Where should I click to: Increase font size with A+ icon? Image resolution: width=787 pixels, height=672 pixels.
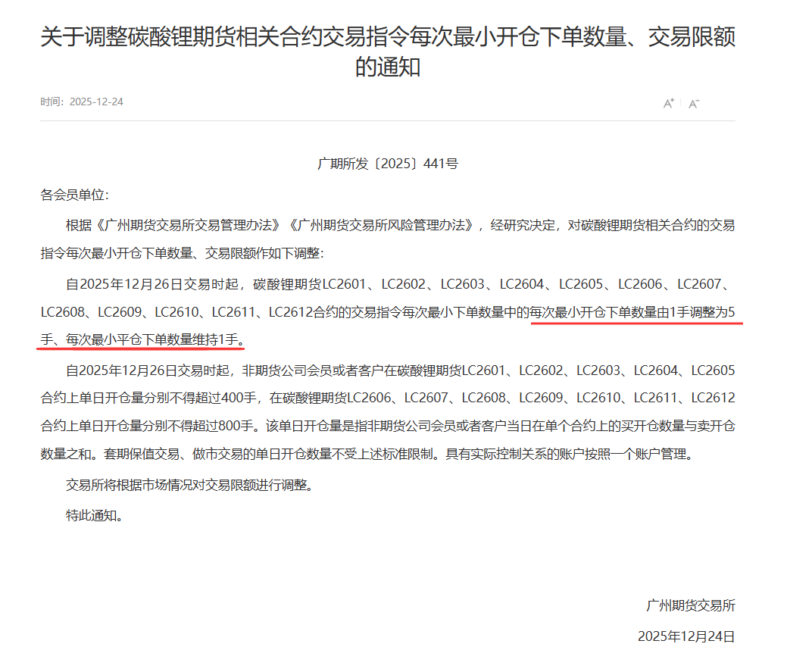pyautogui.click(x=669, y=103)
